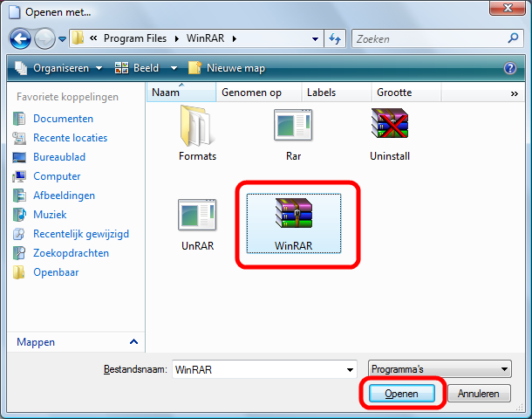Click the Bureaublad sidebar icon
This screenshot has width=532, height=419.
(x=19, y=157)
